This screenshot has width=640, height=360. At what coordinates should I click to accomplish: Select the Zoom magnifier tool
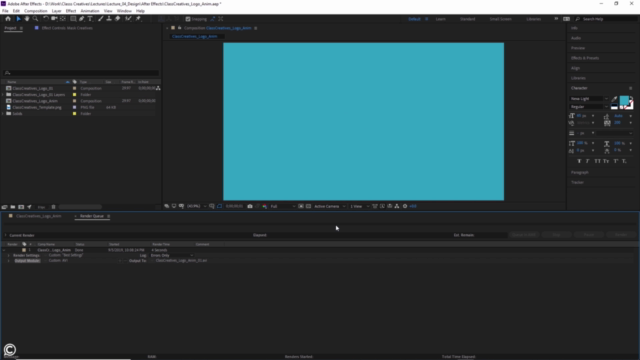36,19
